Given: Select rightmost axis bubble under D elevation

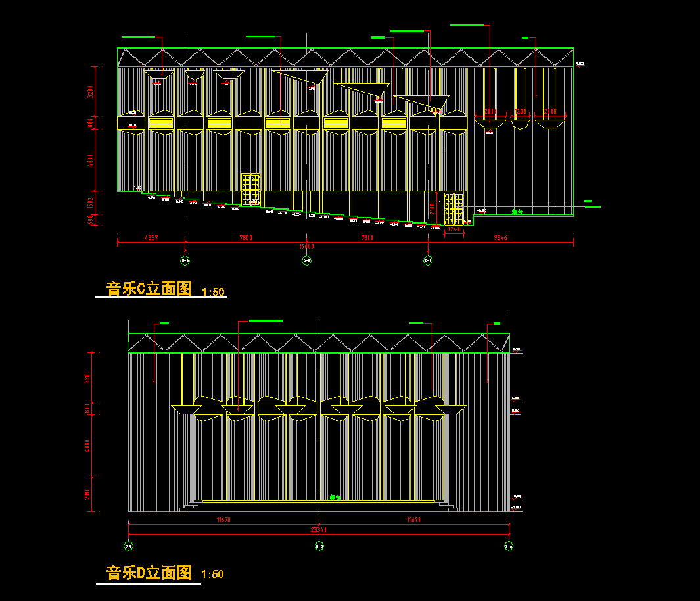Looking at the screenshot, I should [509, 546].
